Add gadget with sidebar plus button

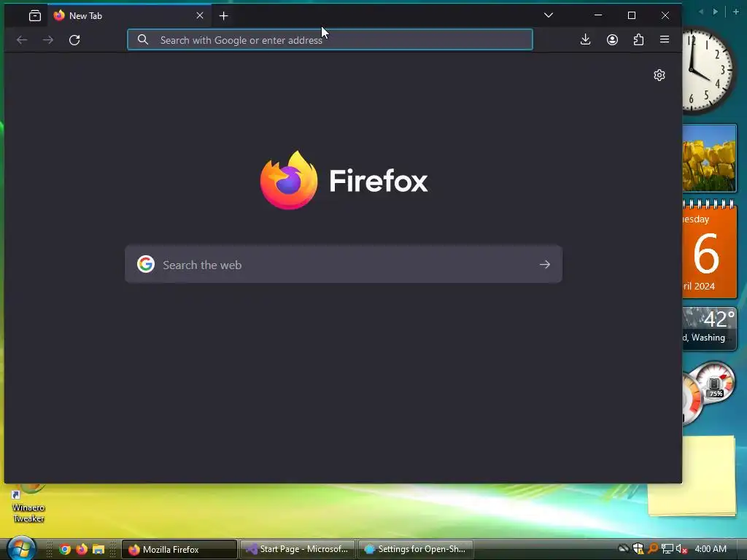pyautogui.click(x=735, y=12)
